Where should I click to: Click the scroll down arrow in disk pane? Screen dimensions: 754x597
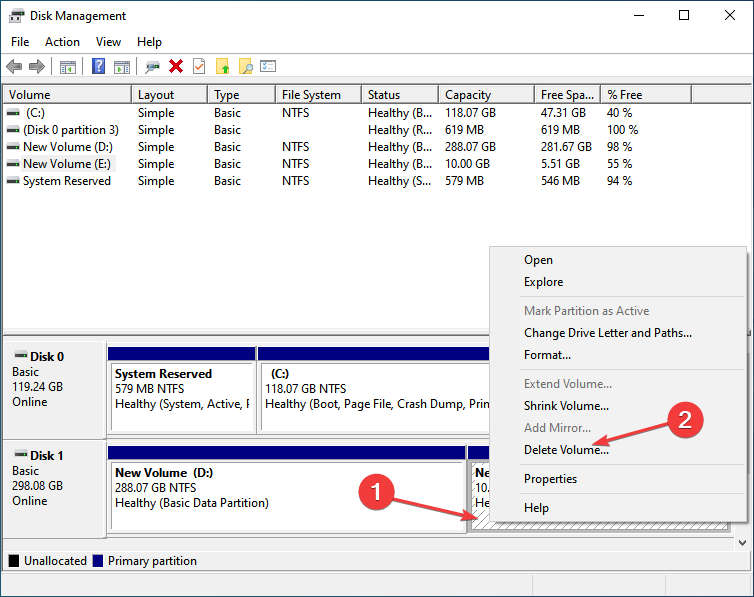coord(742,543)
